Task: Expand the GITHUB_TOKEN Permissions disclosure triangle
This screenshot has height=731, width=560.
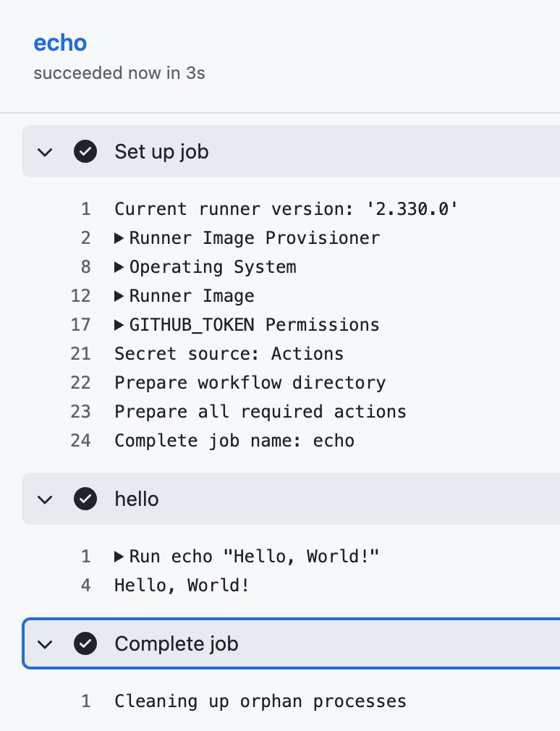Action: pos(119,325)
